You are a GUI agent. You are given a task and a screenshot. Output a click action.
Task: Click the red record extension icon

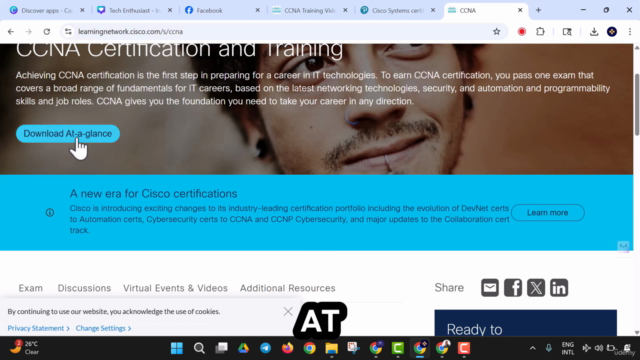(x=522, y=31)
